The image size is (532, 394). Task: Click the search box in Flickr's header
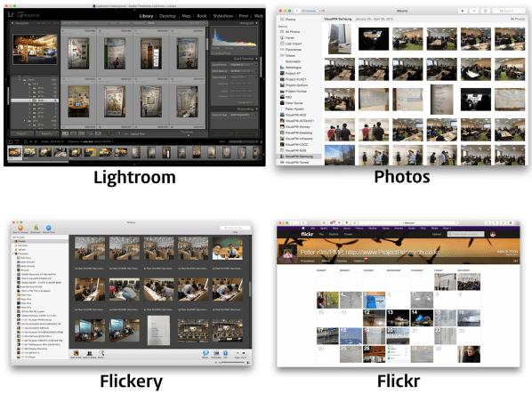tap(465, 234)
